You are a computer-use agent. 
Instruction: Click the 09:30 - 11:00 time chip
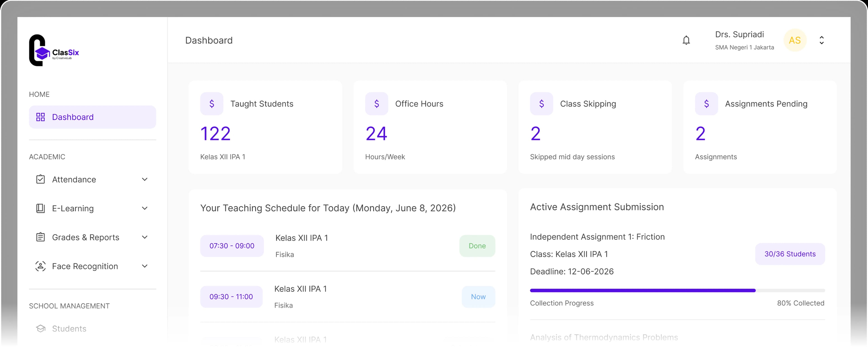click(231, 297)
